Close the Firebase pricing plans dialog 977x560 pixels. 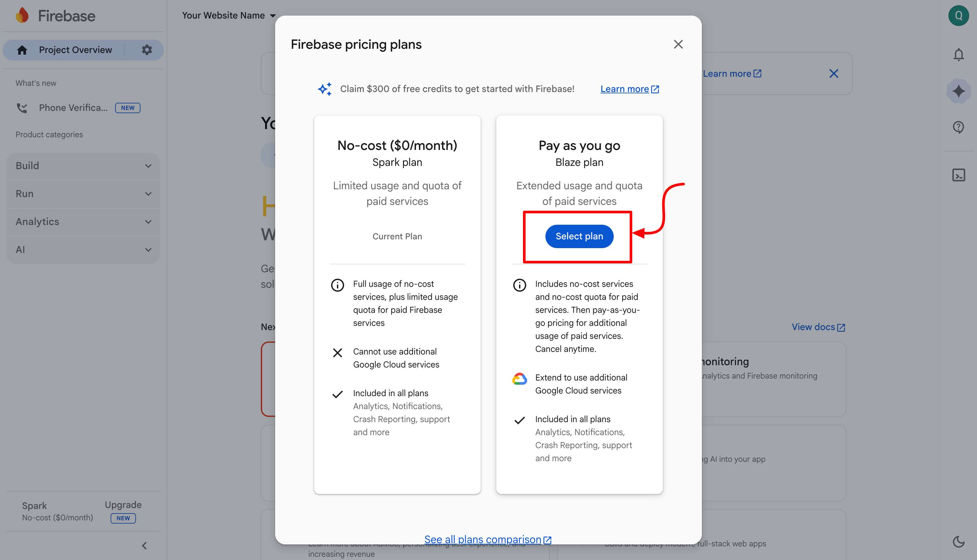coord(678,44)
